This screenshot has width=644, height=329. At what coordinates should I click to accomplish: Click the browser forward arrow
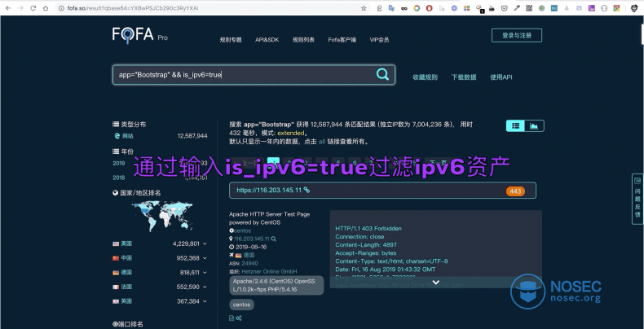point(20,8)
